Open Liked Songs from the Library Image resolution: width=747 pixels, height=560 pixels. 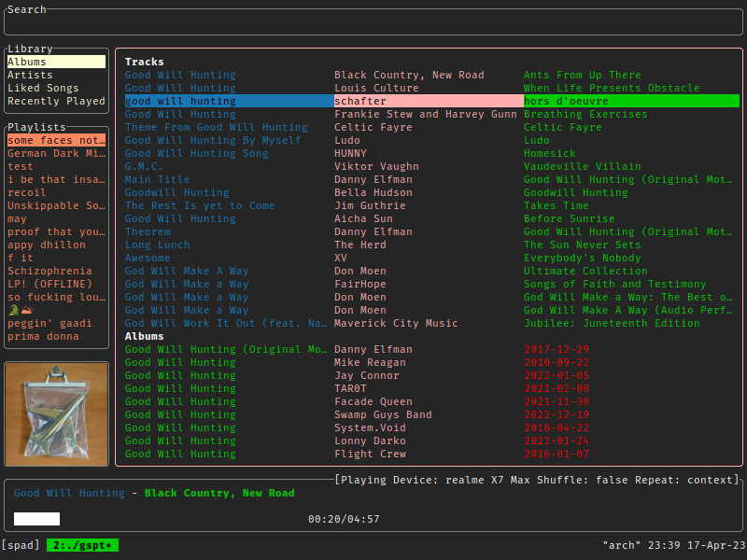pyautogui.click(x=43, y=88)
